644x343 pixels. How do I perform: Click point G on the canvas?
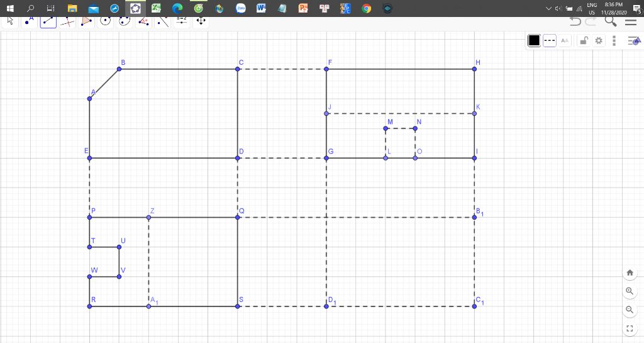[326, 158]
